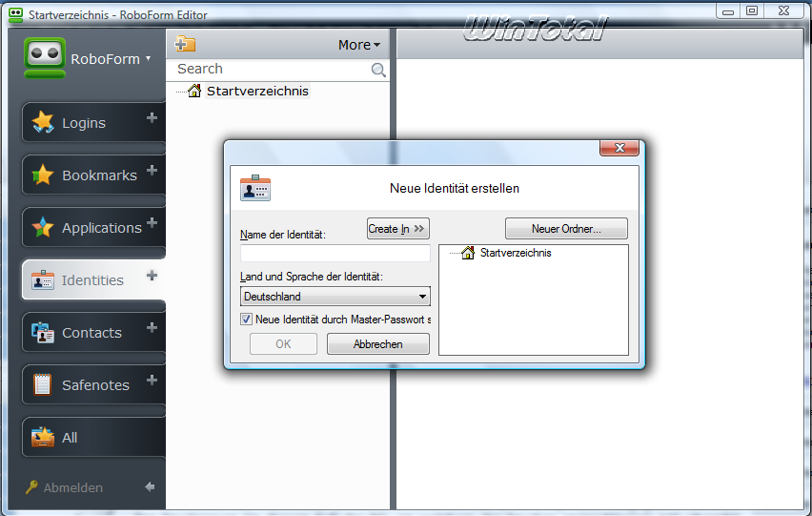
Task: Add a new identity with plus icon
Action: (x=152, y=275)
